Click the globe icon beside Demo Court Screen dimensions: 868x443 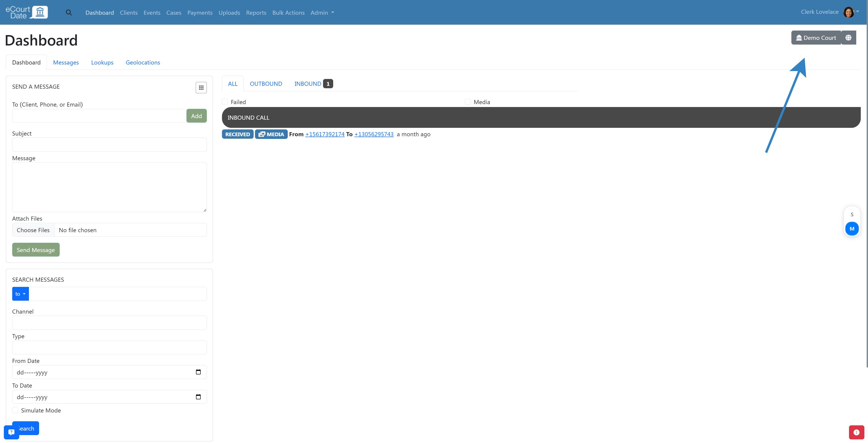pos(849,38)
